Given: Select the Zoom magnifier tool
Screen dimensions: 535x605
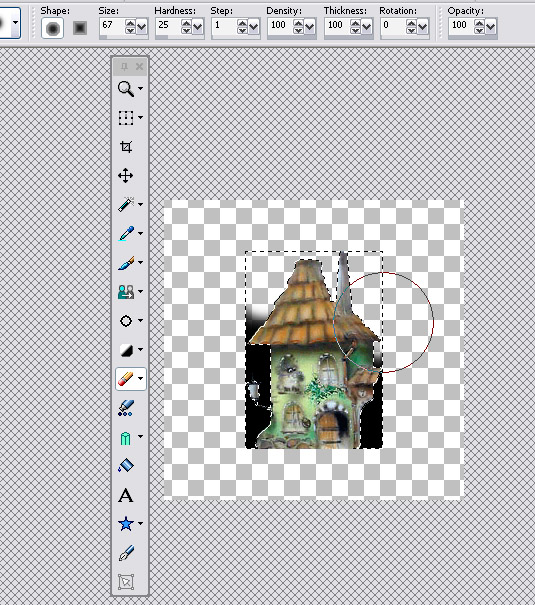Looking at the screenshot, I should click(x=126, y=88).
